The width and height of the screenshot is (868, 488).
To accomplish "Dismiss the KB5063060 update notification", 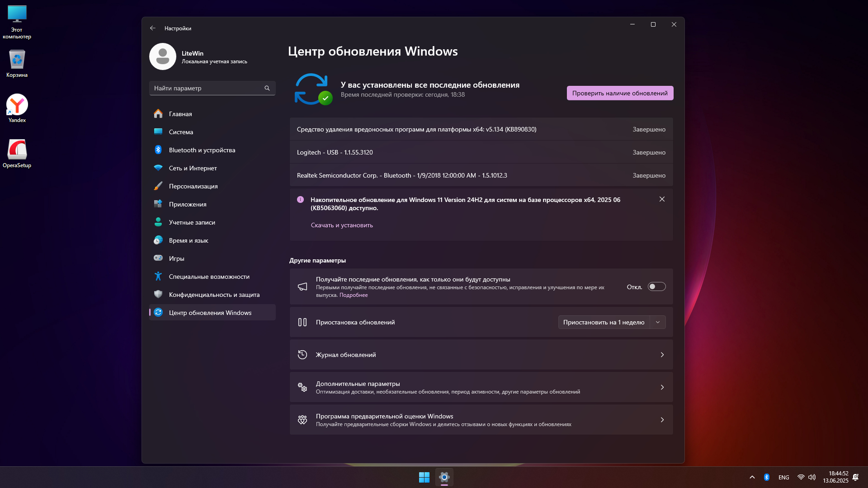I will 662,199.
